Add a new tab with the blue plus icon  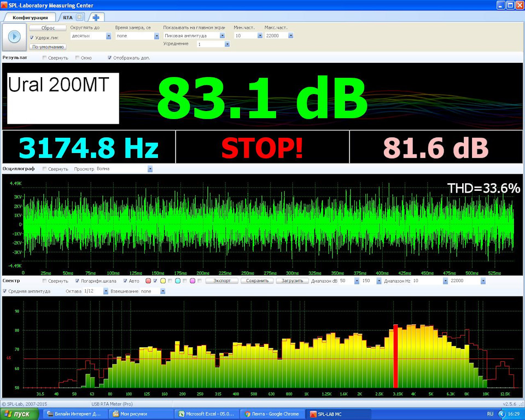click(96, 17)
